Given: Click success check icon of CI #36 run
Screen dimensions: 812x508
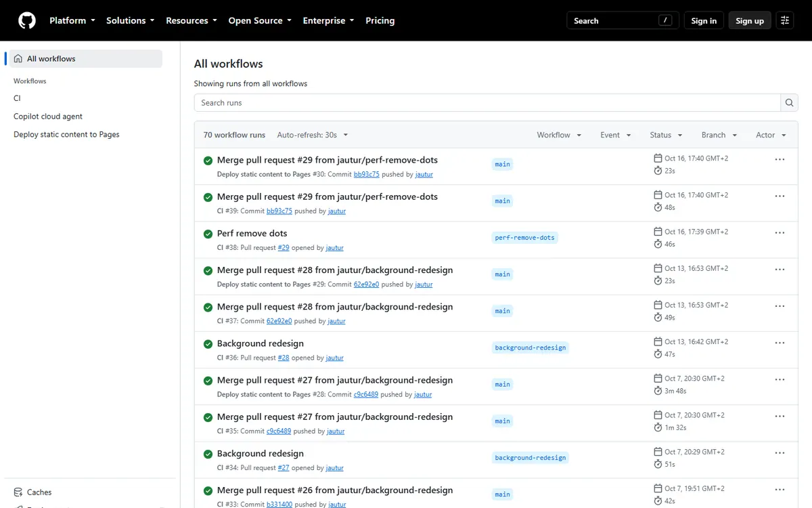Looking at the screenshot, I should click(x=208, y=344).
